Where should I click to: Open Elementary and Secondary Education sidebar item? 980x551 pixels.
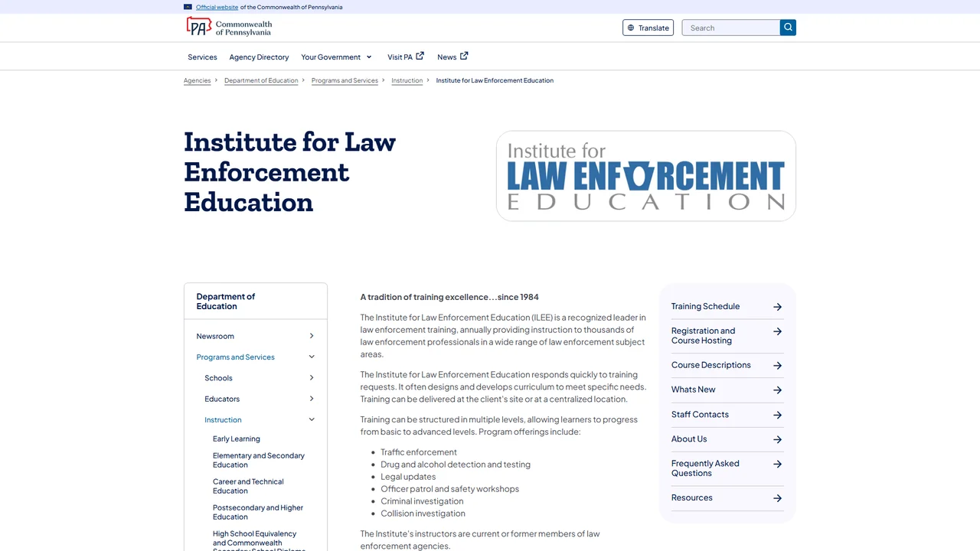point(259,461)
